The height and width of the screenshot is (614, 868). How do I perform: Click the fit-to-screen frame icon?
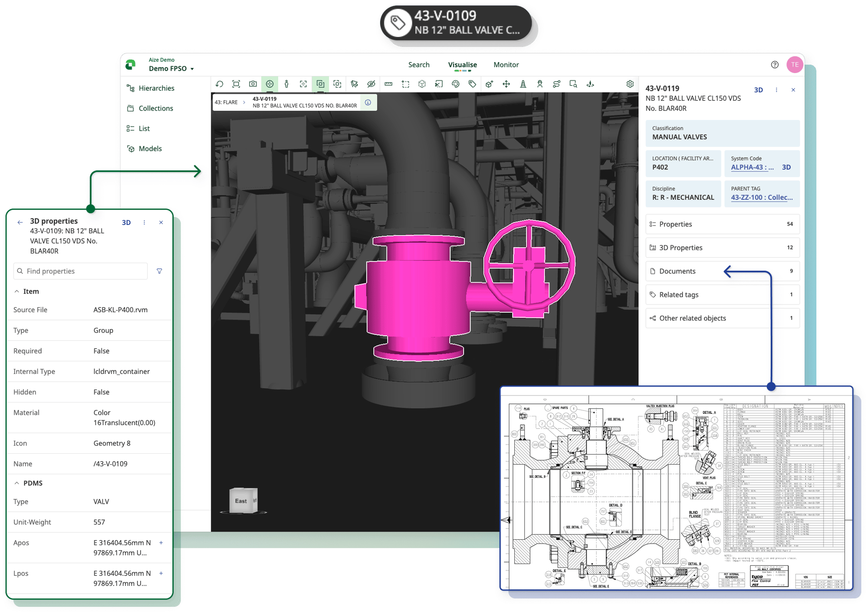tap(236, 84)
